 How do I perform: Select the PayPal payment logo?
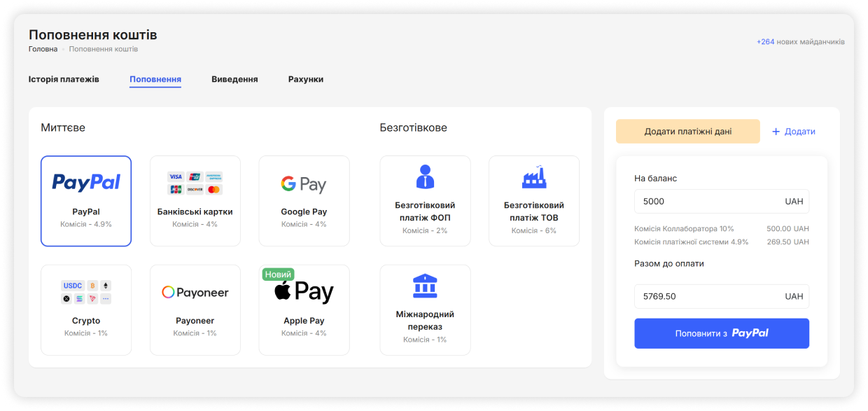pos(86,183)
